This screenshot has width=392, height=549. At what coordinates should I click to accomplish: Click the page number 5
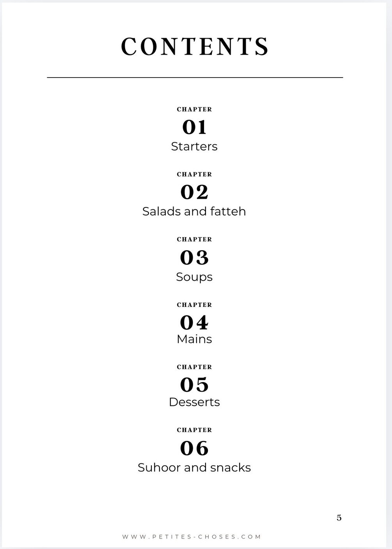pos(339,518)
